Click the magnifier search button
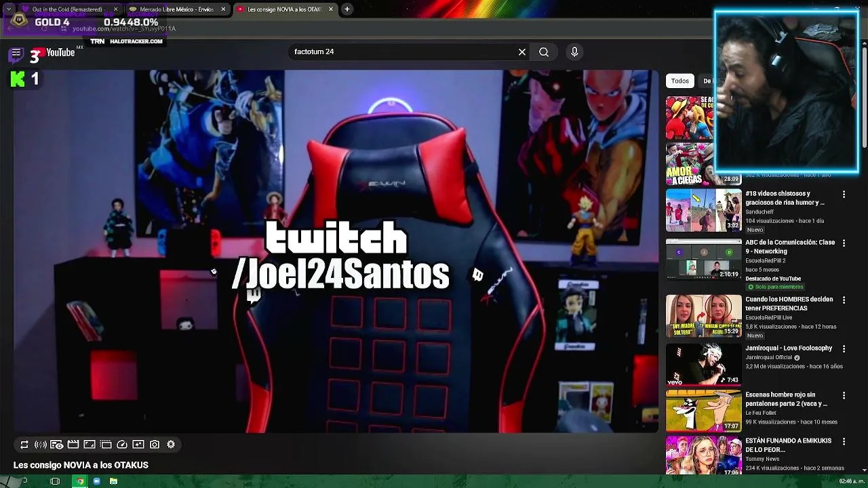Image resolution: width=868 pixels, height=488 pixels. (544, 52)
